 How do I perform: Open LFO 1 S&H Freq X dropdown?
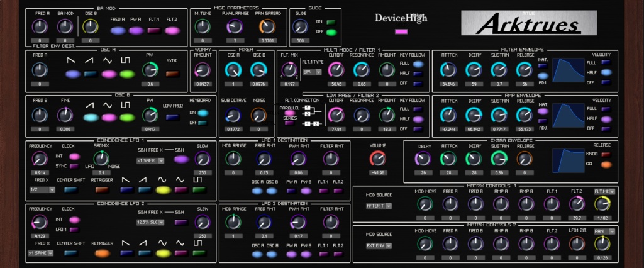point(150,160)
